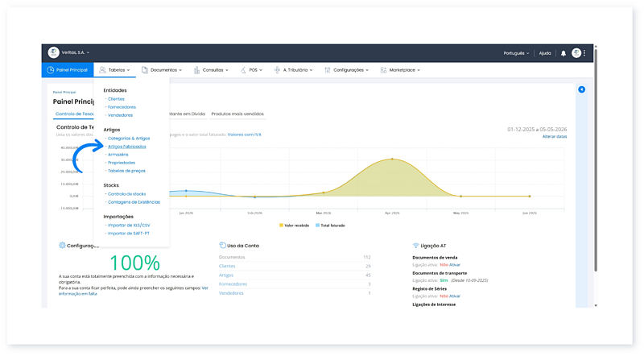Collapse side panel with blue arrow icon
This screenshot has width=644, height=356.
pos(581,89)
